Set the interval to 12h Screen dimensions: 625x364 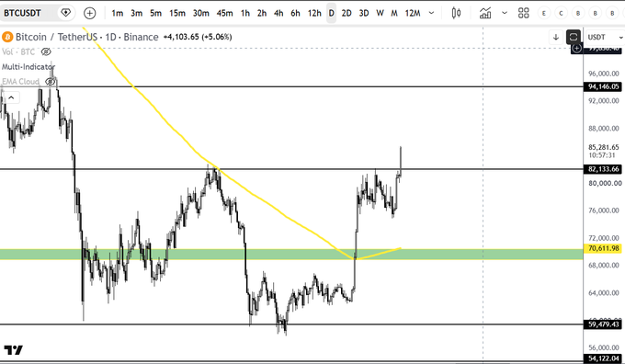(x=314, y=13)
